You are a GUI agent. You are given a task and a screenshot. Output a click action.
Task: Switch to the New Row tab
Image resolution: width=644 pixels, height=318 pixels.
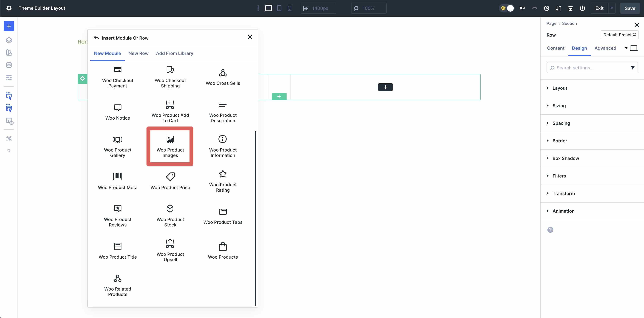(x=138, y=53)
